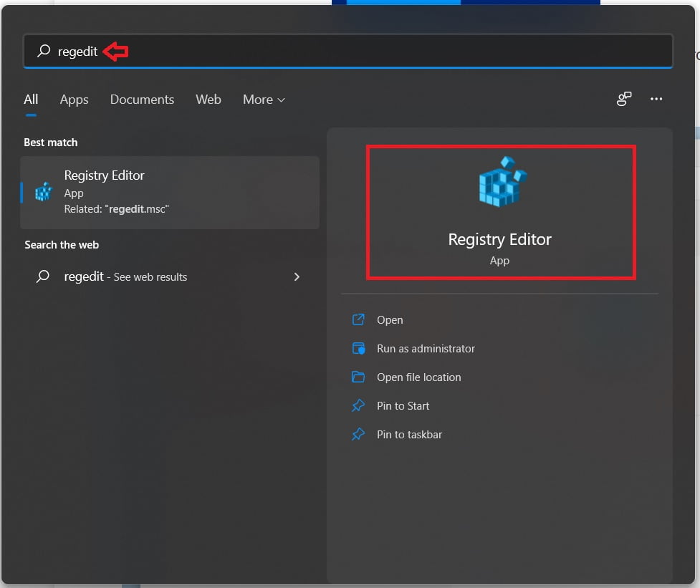Image resolution: width=700 pixels, height=588 pixels.
Task: Click the Search the web heading
Action: [62, 245]
